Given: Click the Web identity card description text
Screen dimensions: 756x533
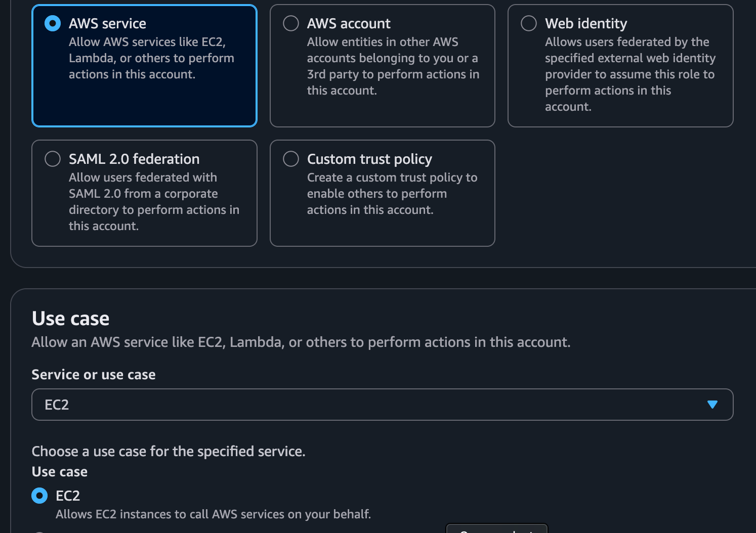Looking at the screenshot, I should tap(630, 74).
